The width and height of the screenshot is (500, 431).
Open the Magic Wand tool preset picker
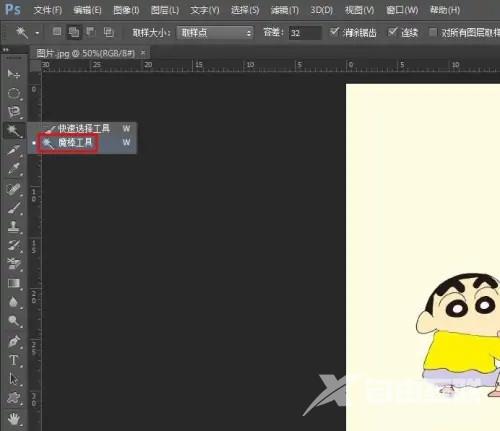coord(37,33)
